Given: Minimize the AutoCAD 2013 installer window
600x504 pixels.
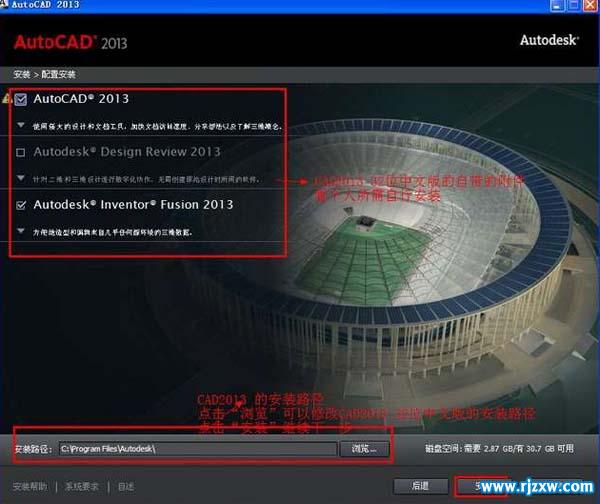Looking at the screenshot, I should pyautogui.click(x=557, y=5).
